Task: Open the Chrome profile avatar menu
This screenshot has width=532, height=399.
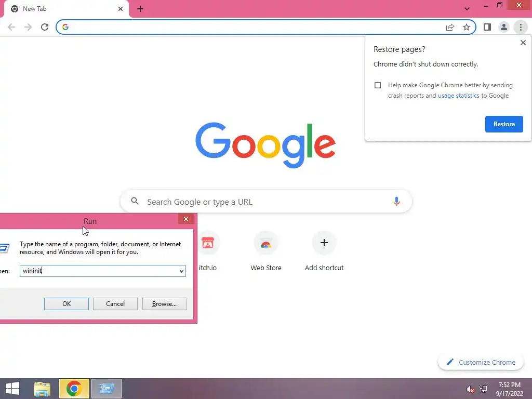Action: click(504, 27)
